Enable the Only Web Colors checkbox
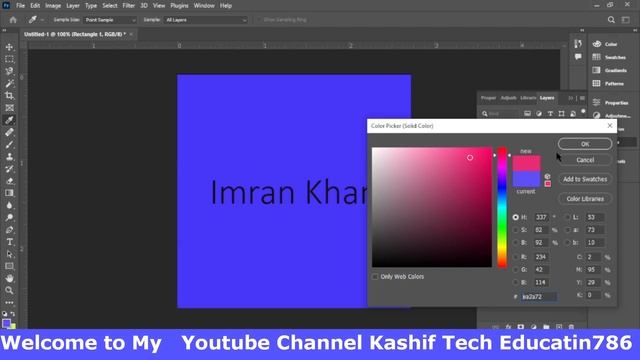The height and width of the screenshot is (360, 640). (x=375, y=277)
